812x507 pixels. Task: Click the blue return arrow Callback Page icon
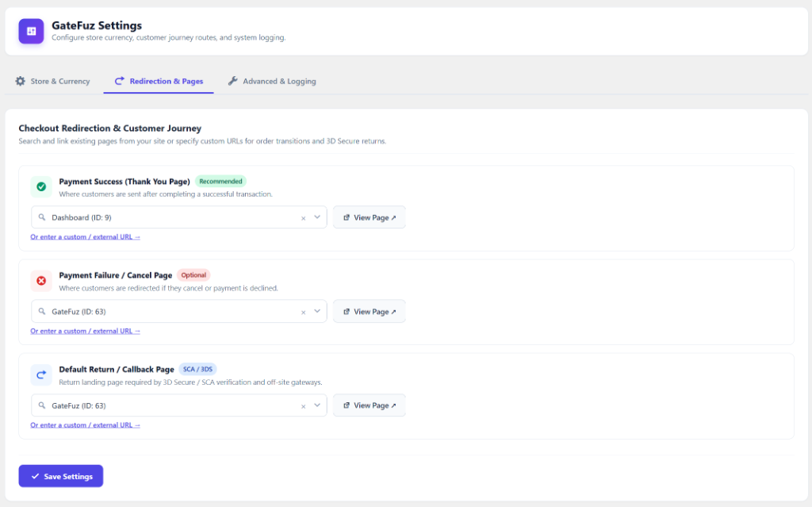pos(41,374)
